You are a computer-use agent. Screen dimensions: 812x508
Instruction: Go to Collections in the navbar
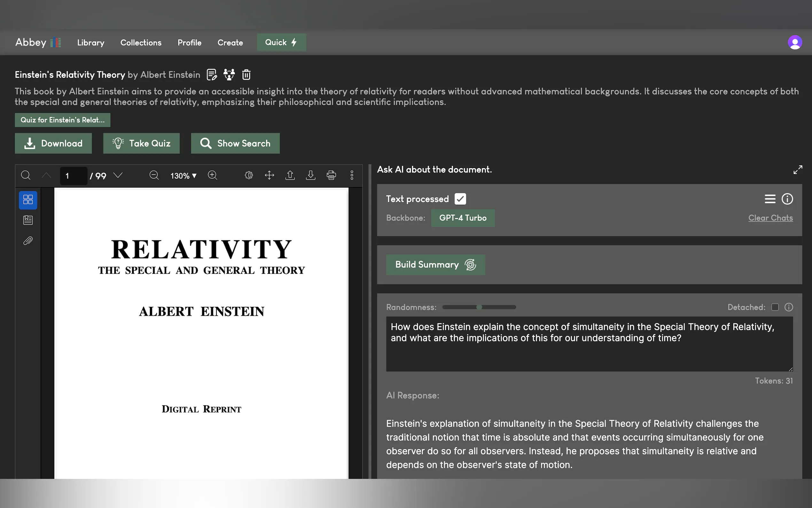pyautogui.click(x=141, y=43)
